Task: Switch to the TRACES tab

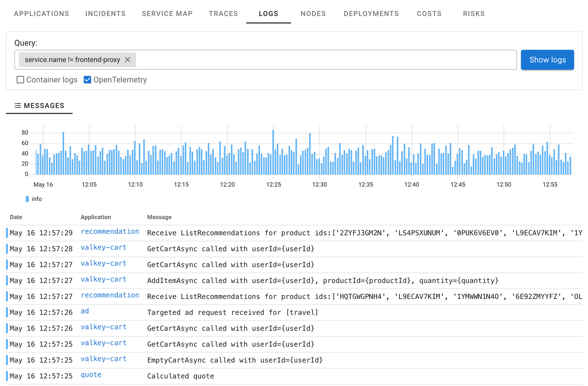Action: (223, 13)
